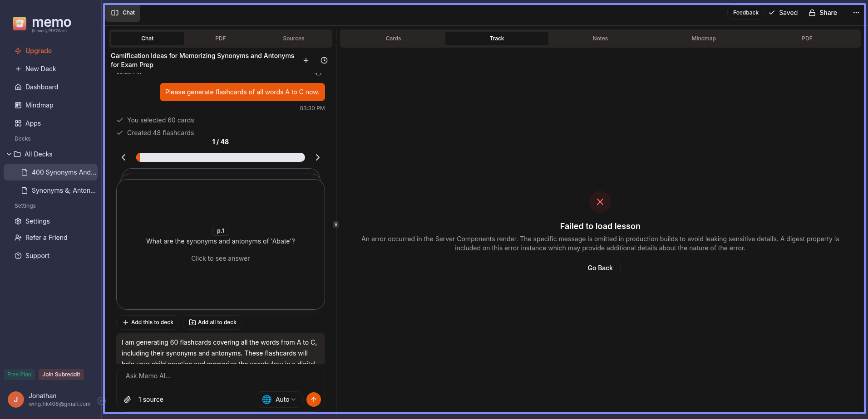Open chat history clock icon
868x419 pixels.
point(324,60)
